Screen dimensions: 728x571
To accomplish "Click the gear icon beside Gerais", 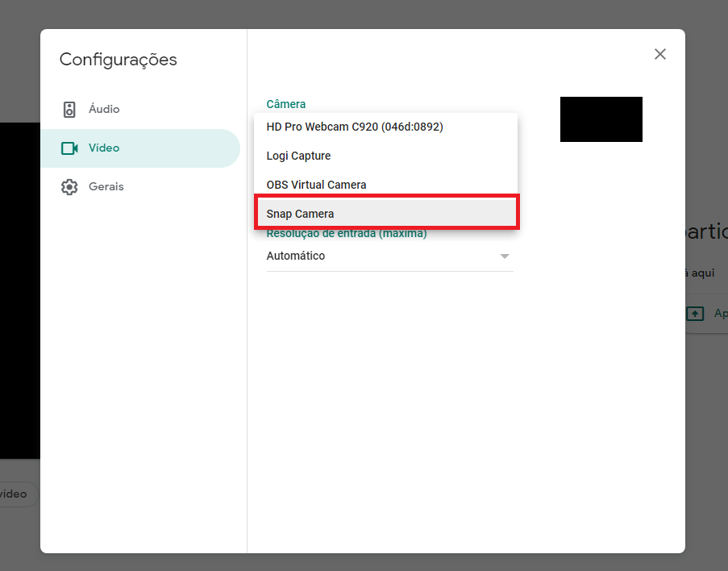I will 69,187.
